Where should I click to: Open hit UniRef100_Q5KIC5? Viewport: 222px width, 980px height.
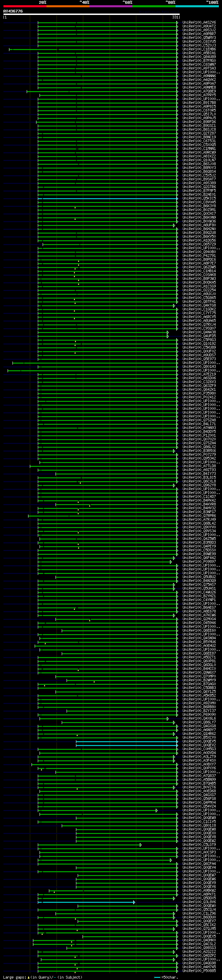click(199, 199)
